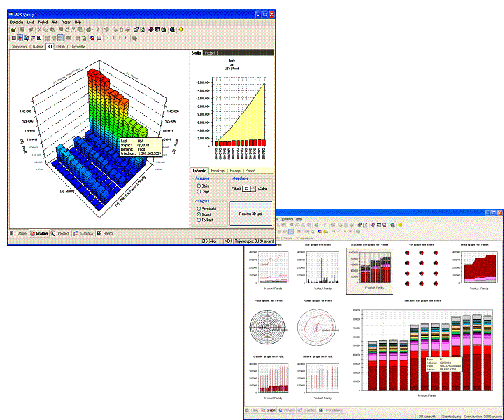The width and height of the screenshot is (504, 420).
Task: Open the Grafovi bottom tab
Action: [39, 233]
